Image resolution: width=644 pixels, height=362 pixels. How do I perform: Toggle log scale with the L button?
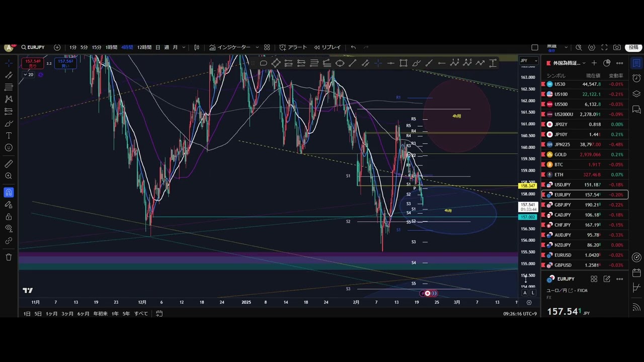tap(533, 293)
